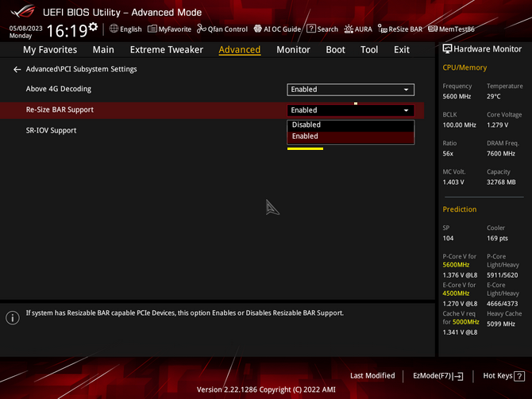Click the Hardware Monitor title
The width and height of the screenshot is (532, 399).
[488, 49]
